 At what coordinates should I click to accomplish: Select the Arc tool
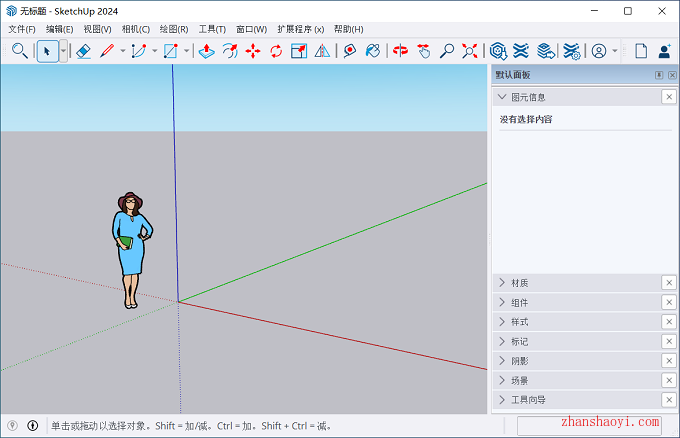pyautogui.click(x=139, y=51)
